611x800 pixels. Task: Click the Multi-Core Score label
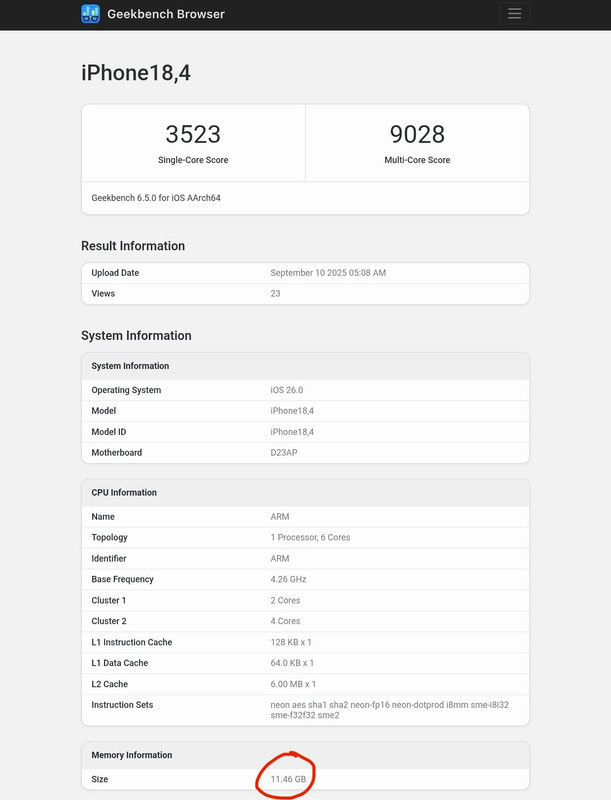[x=417, y=160]
